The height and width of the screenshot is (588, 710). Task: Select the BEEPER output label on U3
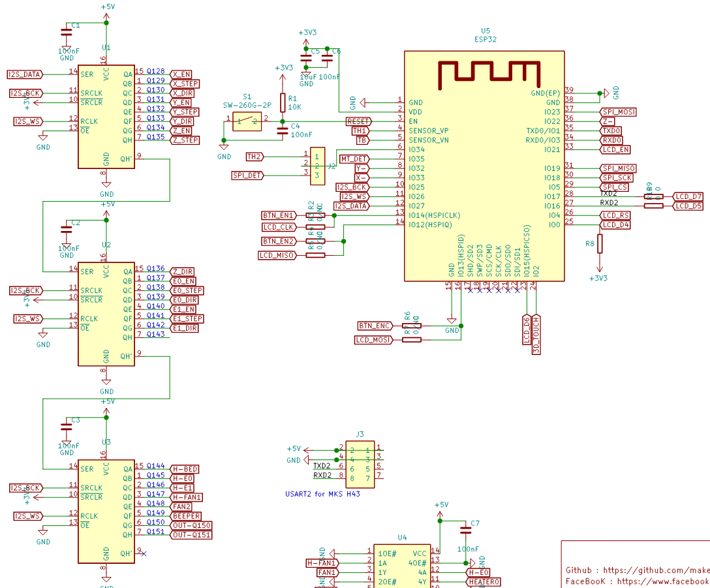186,516
